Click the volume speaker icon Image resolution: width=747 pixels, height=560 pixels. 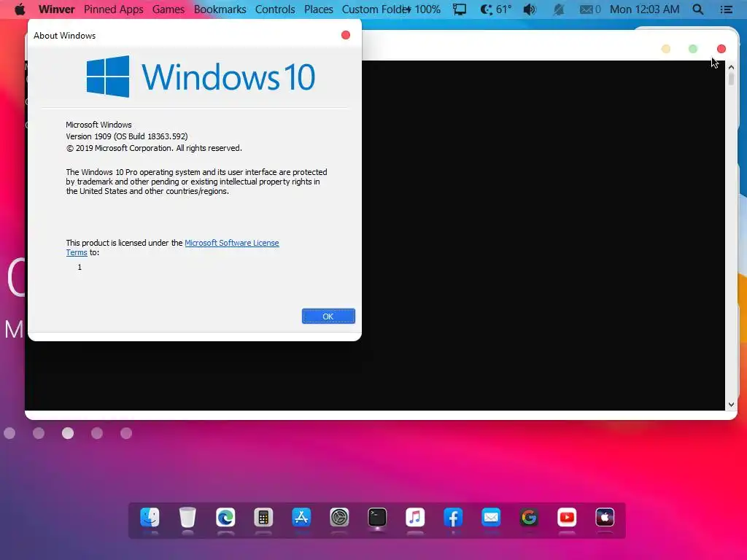[530, 9]
